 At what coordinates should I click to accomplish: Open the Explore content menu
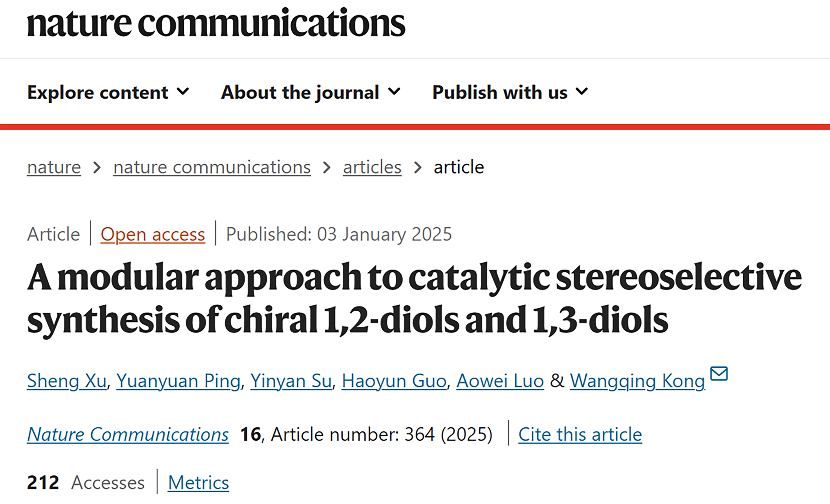point(98,92)
